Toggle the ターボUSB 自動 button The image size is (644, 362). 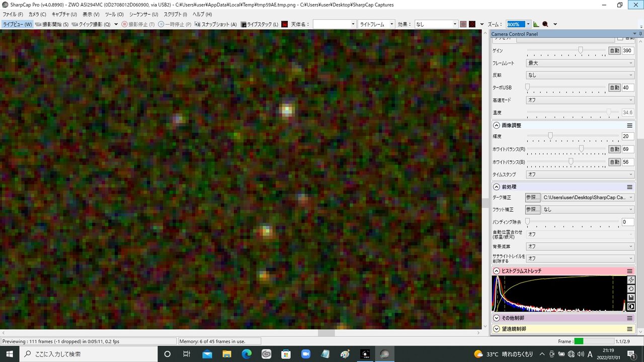614,87
